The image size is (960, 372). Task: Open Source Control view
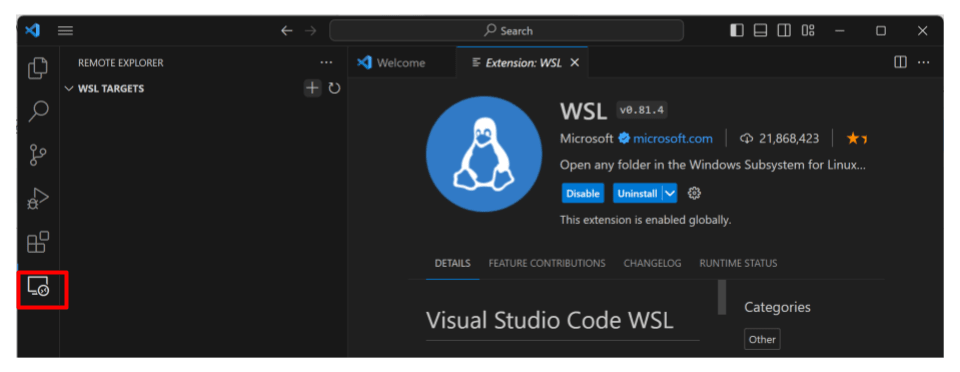[x=38, y=155]
